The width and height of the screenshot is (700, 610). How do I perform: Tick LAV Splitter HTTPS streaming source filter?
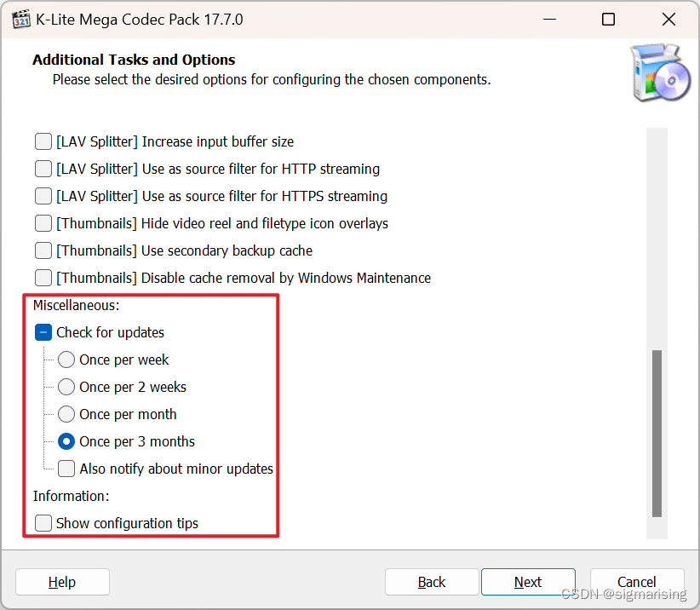[x=43, y=196]
